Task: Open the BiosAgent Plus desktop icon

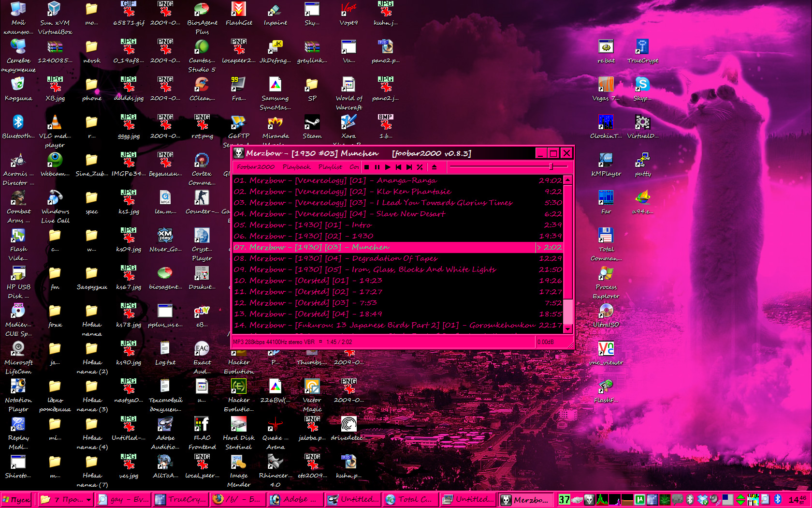Action: tap(202, 18)
